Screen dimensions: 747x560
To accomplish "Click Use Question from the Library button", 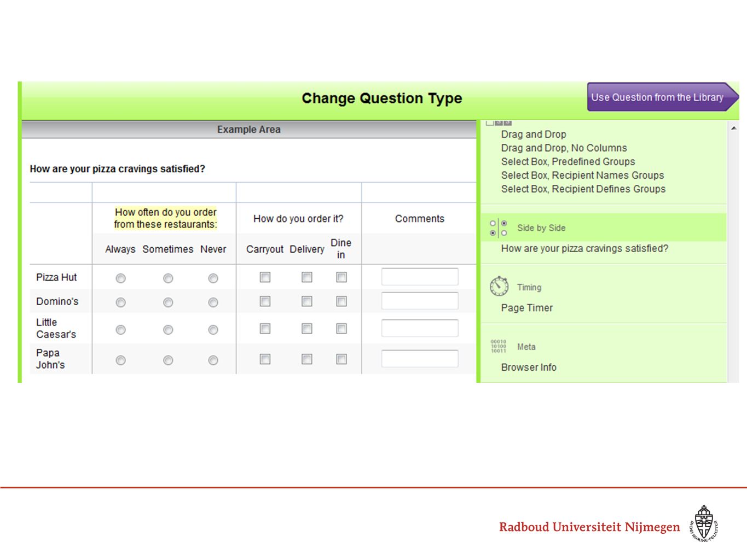I will [x=663, y=97].
